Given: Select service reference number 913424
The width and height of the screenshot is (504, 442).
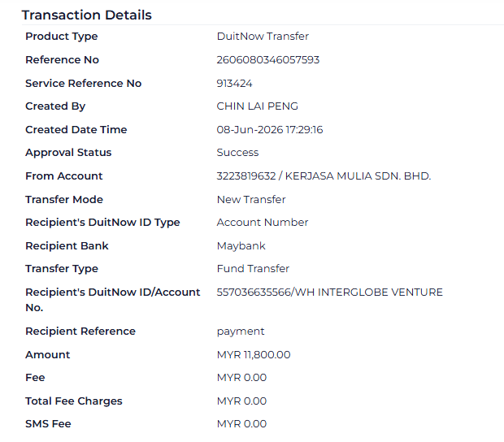Looking at the screenshot, I should tap(234, 84).
